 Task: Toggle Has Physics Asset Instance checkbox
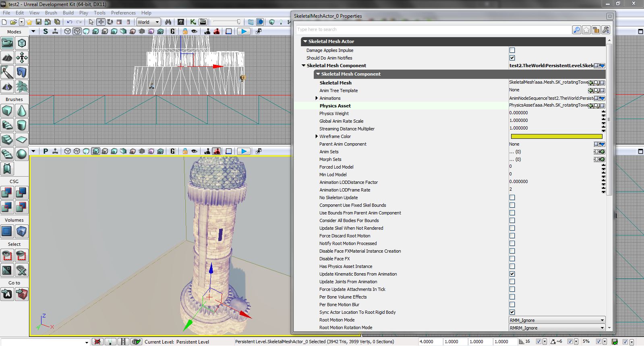[512, 266]
